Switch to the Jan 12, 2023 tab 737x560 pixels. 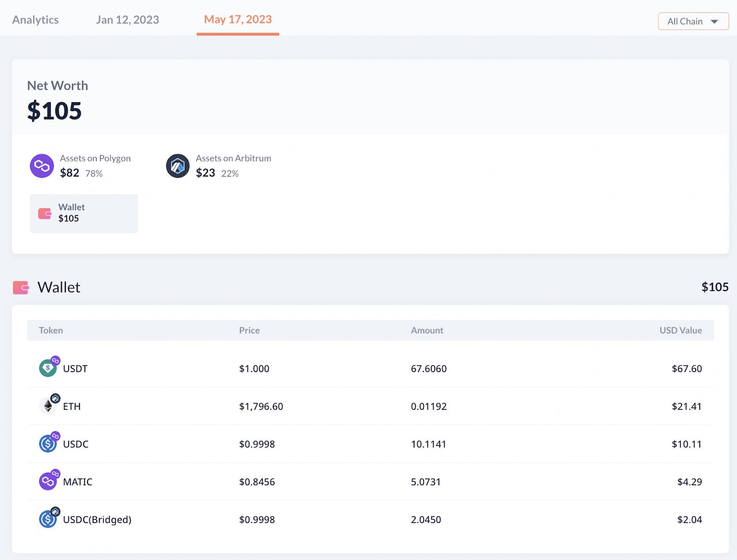pos(128,20)
